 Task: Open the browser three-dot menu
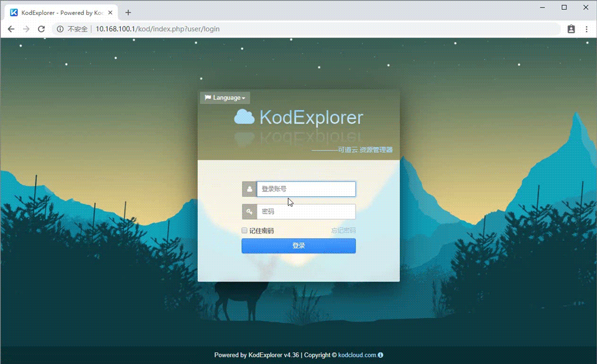point(586,29)
